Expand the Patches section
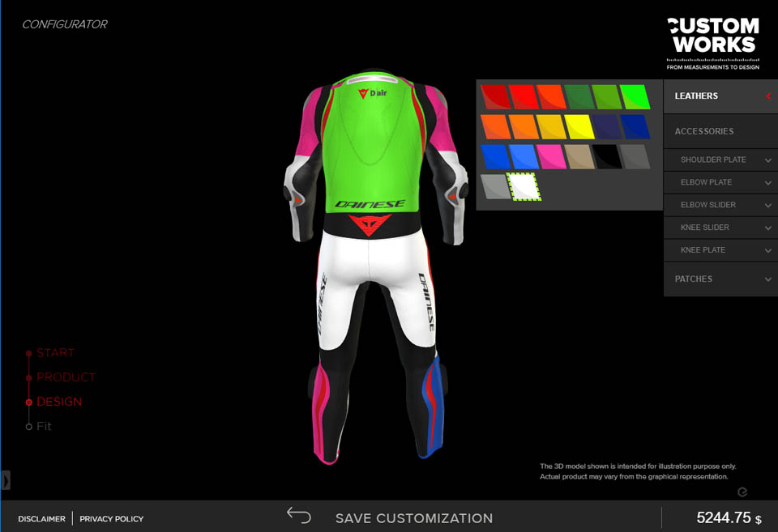This screenshot has height=532, width=778. (720, 279)
